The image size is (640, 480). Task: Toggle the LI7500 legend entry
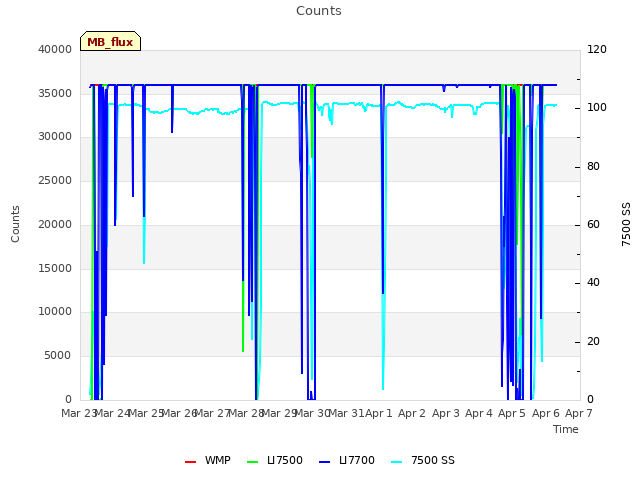tap(275, 460)
